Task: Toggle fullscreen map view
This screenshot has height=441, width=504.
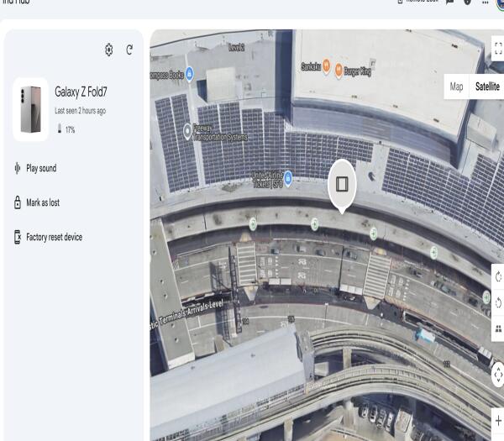Action: tap(497, 50)
